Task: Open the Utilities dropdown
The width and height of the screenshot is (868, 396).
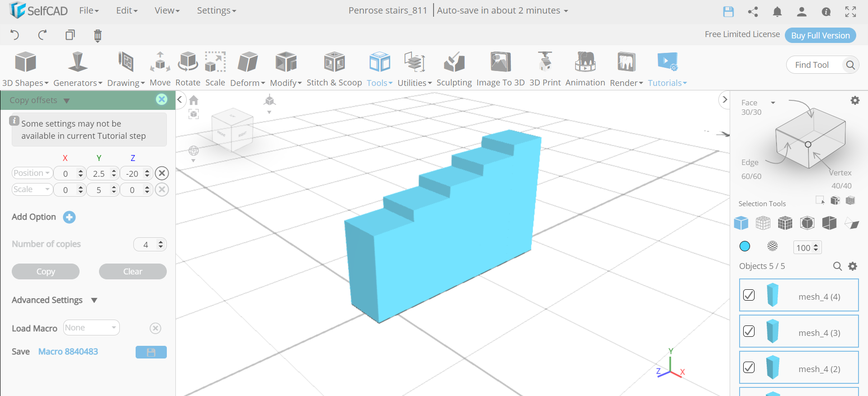Action: pyautogui.click(x=415, y=69)
